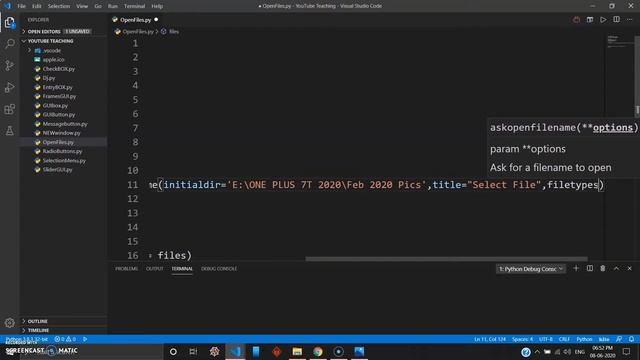Open the Python Debug Console terminal dropdown
Image resolution: width=640 pixels, height=360 pixels.
point(531,269)
